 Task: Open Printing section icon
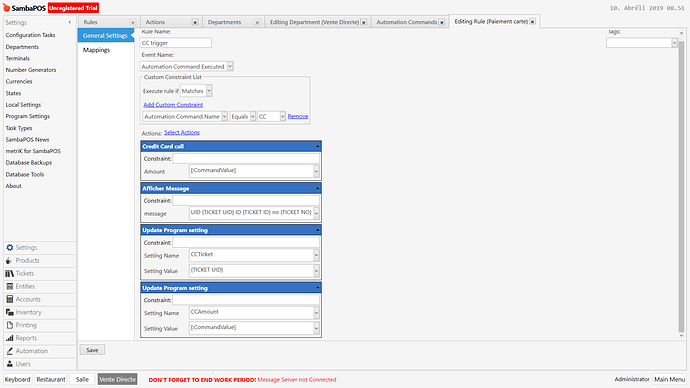10,325
